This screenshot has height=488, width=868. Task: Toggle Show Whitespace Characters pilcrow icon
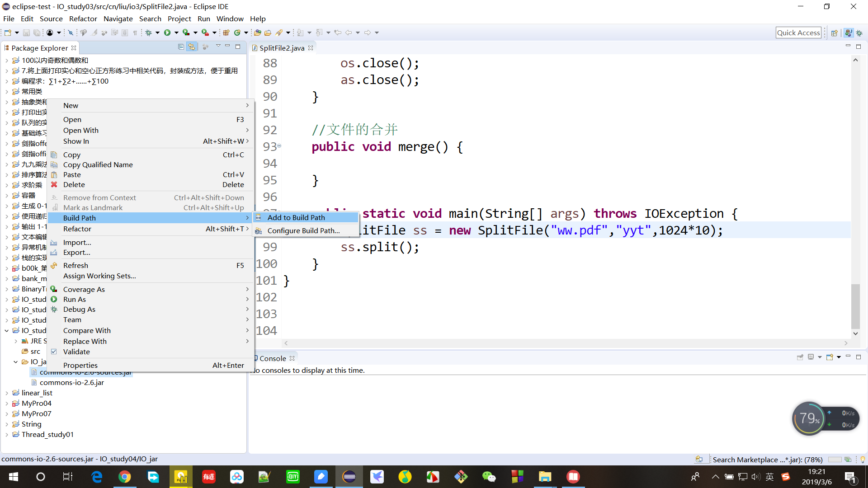[135, 33]
